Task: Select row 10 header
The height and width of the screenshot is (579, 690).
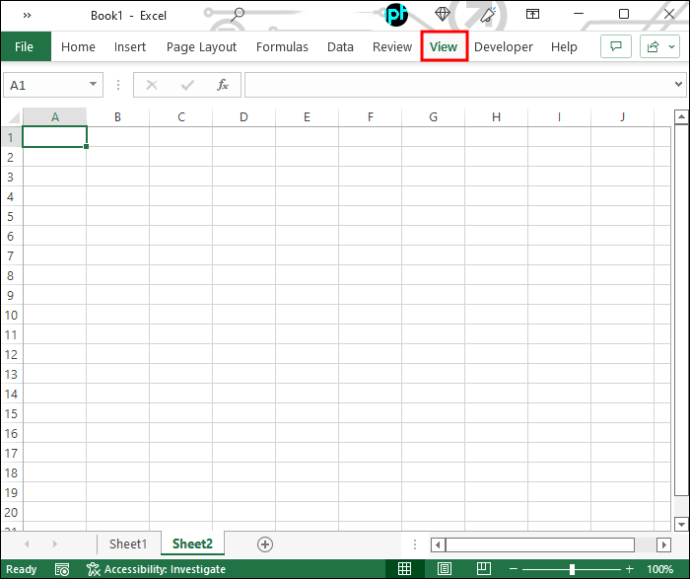Action: [11, 315]
